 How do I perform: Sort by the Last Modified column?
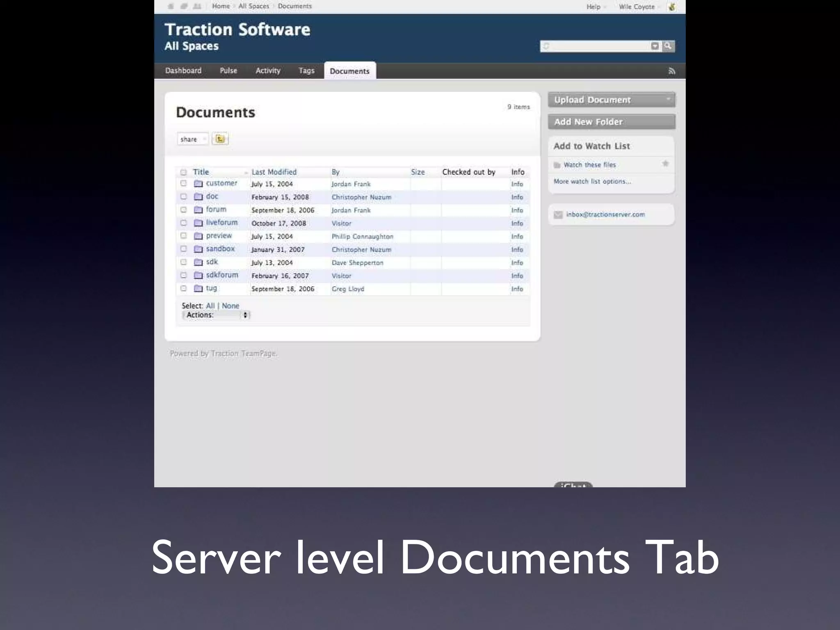tap(274, 172)
